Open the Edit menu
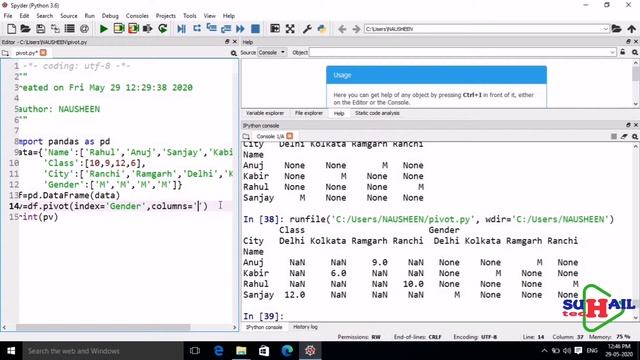 (x=24, y=16)
